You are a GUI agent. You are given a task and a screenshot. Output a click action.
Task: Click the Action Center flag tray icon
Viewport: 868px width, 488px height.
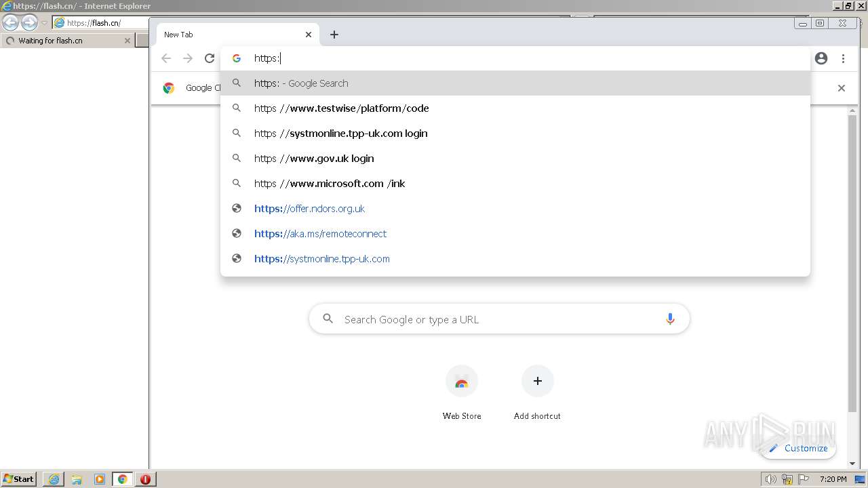coord(804,479)
